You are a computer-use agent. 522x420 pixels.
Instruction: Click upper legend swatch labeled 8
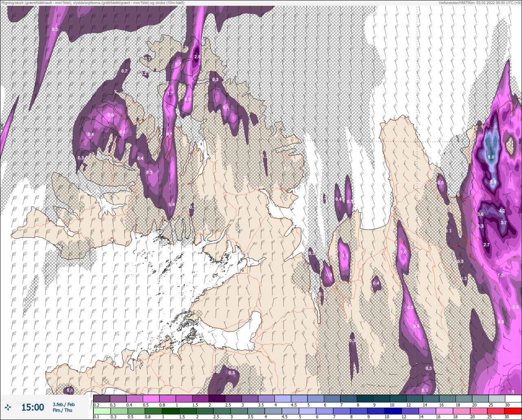tap(365, 398)
